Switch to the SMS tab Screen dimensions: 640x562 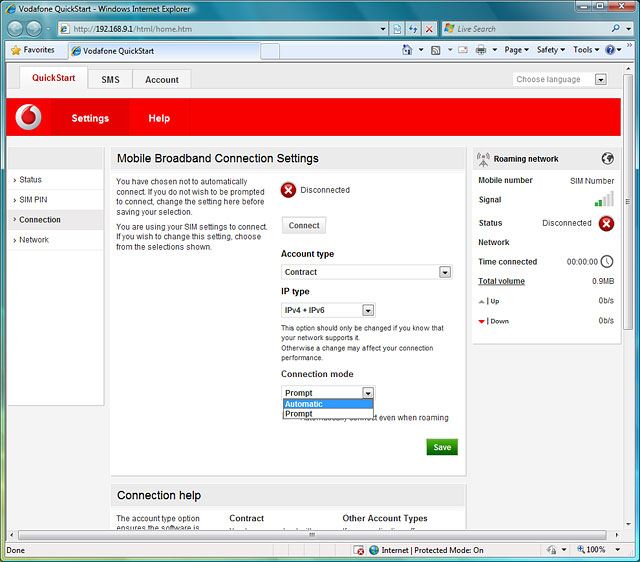tap(110, 80)
